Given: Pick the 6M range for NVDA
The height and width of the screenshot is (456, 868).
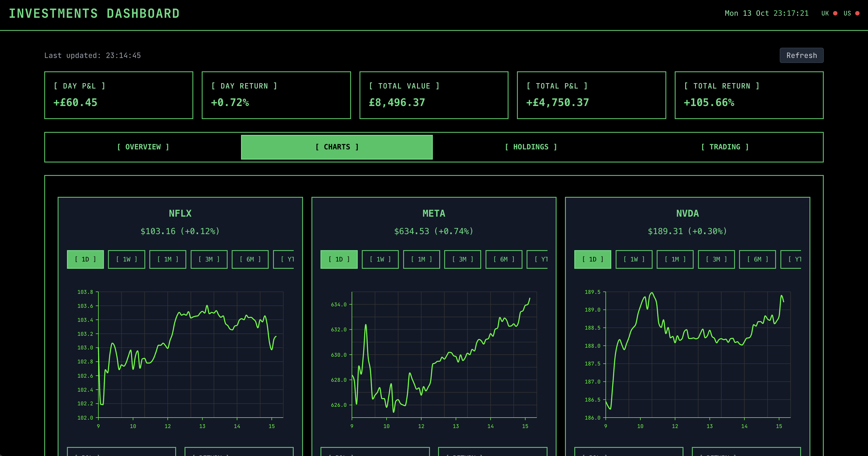Looking at the screenshot, I should (757, 259).
